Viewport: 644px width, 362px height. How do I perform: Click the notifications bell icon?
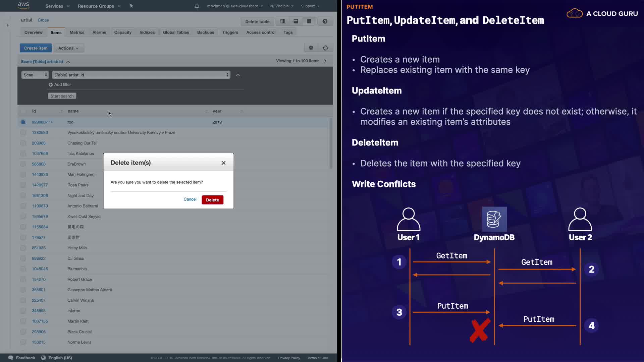197,6
